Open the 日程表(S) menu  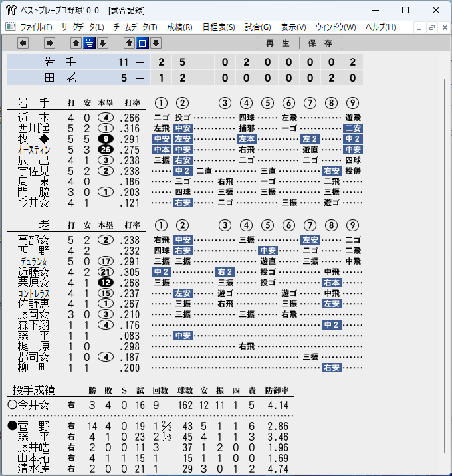[x=219, y=27]
